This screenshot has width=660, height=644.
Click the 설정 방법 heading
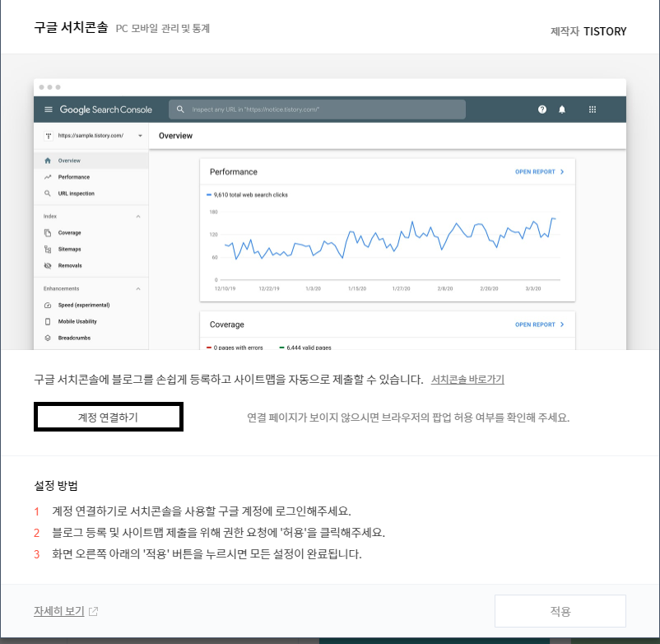(x=56, y=486)
